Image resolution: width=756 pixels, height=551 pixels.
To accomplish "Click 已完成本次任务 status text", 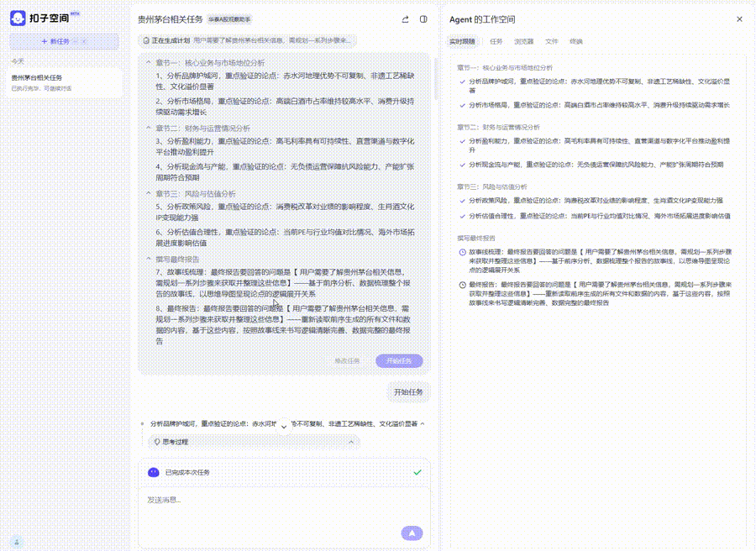I will 187,472.
